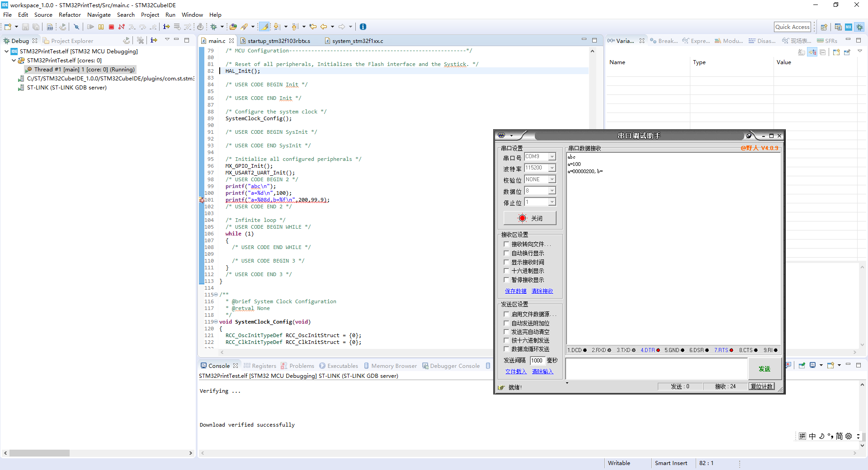Open the Project menu
The height and width of the screenshot is (470, 868).
(150, 15)
